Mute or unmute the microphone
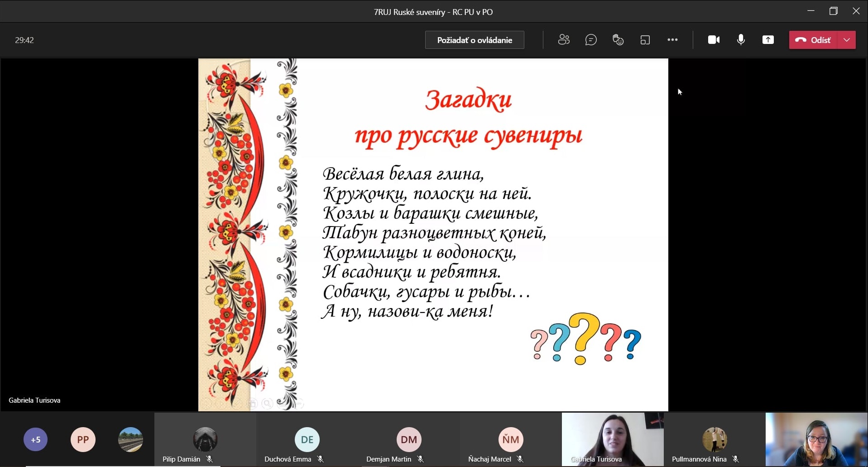The height and width of the screenshot is (467, 868). pos(741,40)
